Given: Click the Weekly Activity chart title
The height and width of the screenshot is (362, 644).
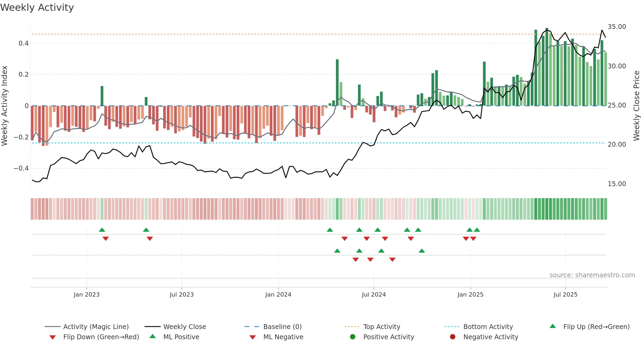Looking at the screenshot, I should pos(37,8).
